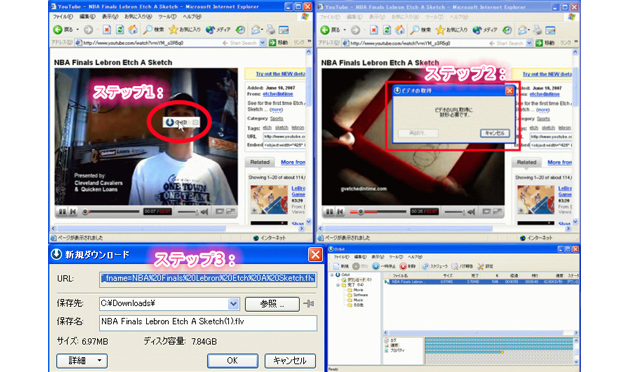This screenshot has width=632, height=372.
Task: Pause the YouTube video in active IE window
Action: (62, 212)
